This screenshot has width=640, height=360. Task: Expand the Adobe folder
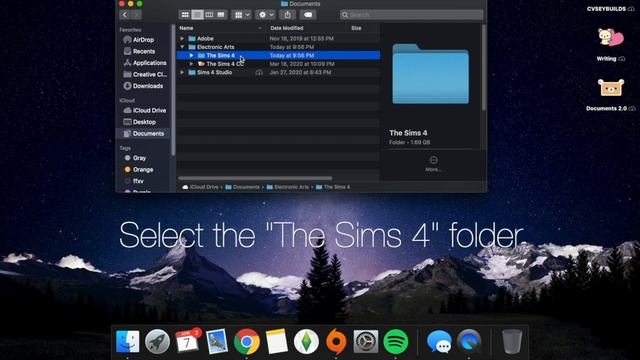click(x=182, y=38)
